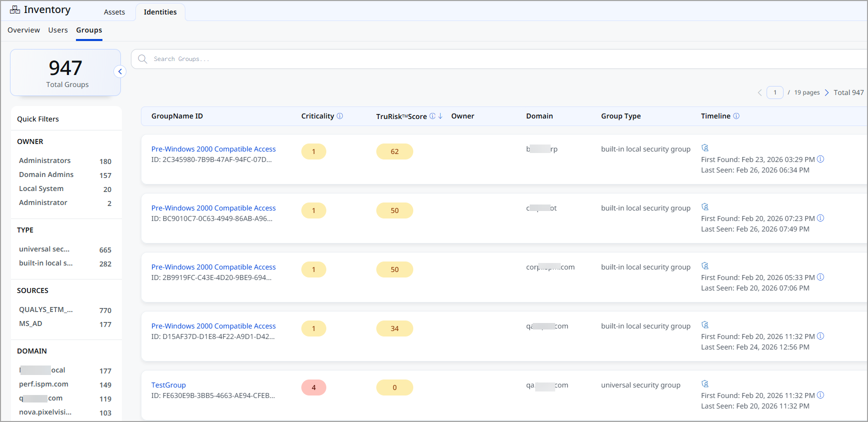Sort by the GroupName ID column header
This screenshot has width=868, height=422.
pyautogui.click(x=177, y=116)
